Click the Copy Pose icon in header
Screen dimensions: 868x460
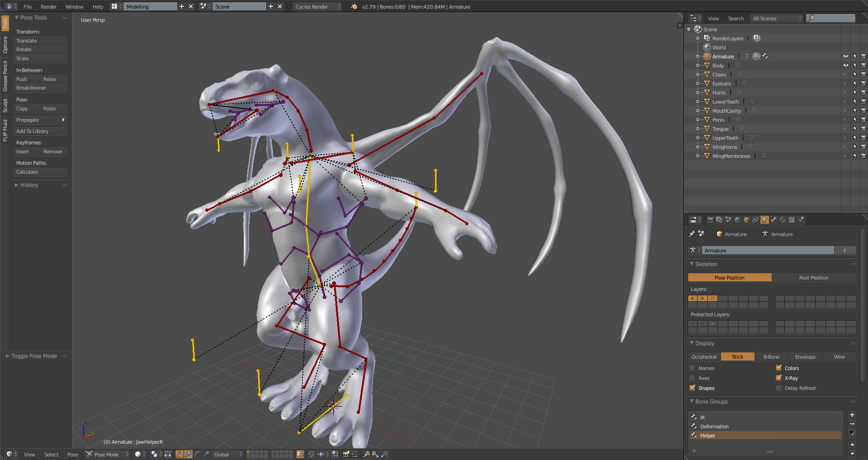tap(366, 454)
